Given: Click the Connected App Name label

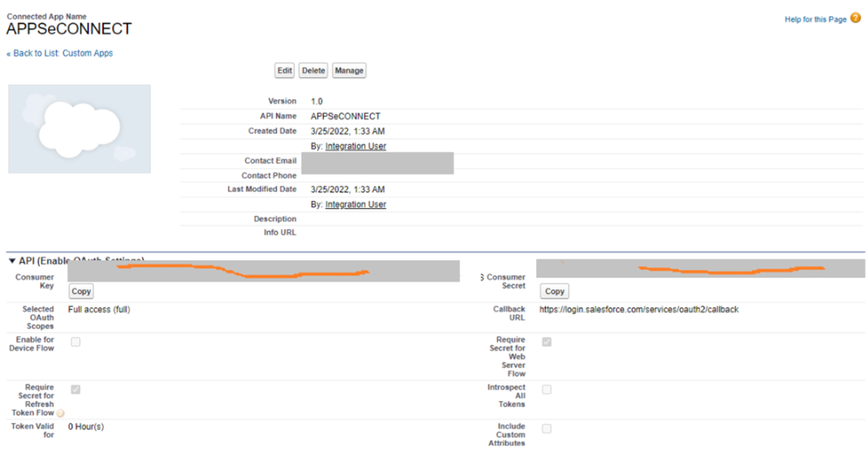Looking at the screenshot, I should (46, 17).
